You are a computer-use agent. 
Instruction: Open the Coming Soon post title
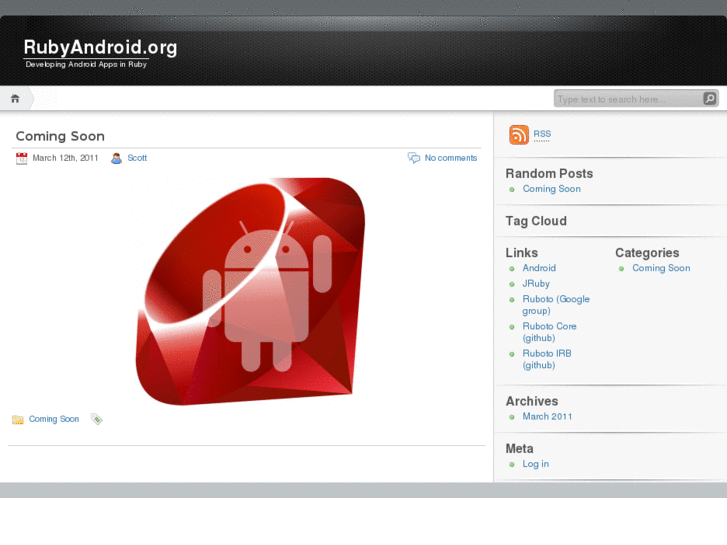pyautogui.click(x=60, y=136)
